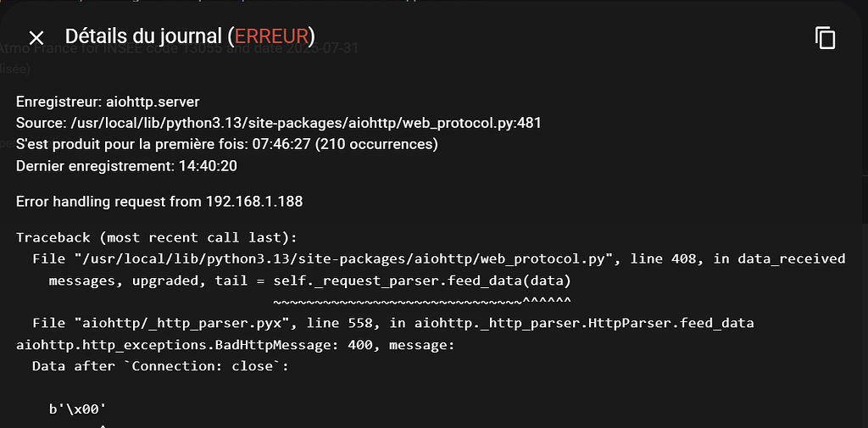Click the IP address 192.168.1.188

254,202
